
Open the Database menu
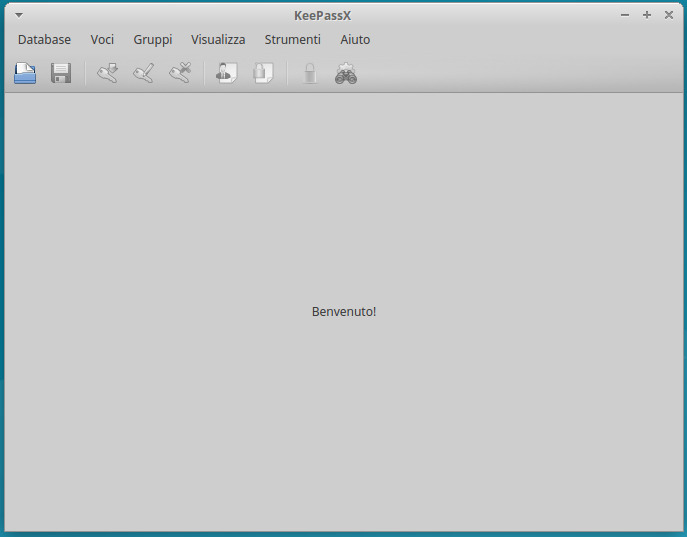44,39
